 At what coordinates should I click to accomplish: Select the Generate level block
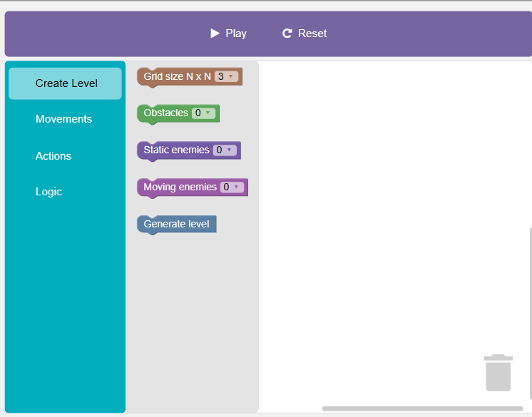[x=176, y=224]
